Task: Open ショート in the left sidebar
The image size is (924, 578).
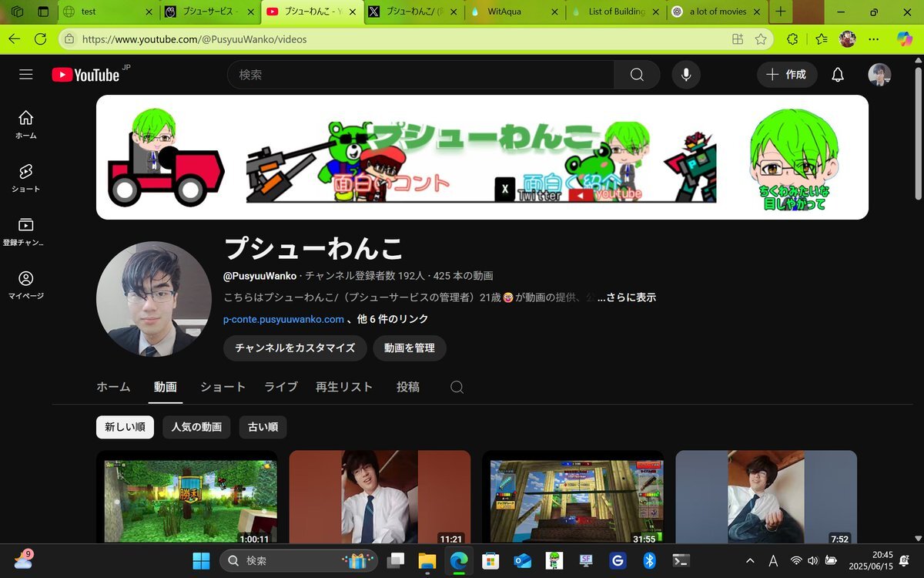Action: [x=26, y=178]
